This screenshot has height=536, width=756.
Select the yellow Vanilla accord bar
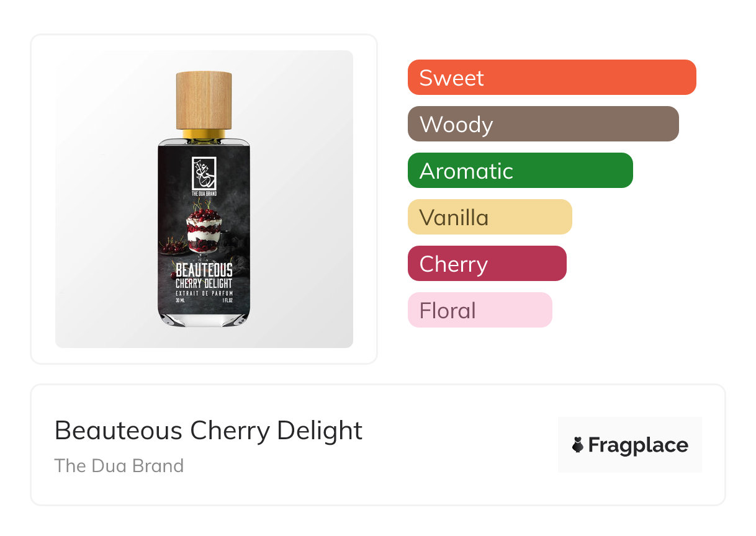click(489, 217)
